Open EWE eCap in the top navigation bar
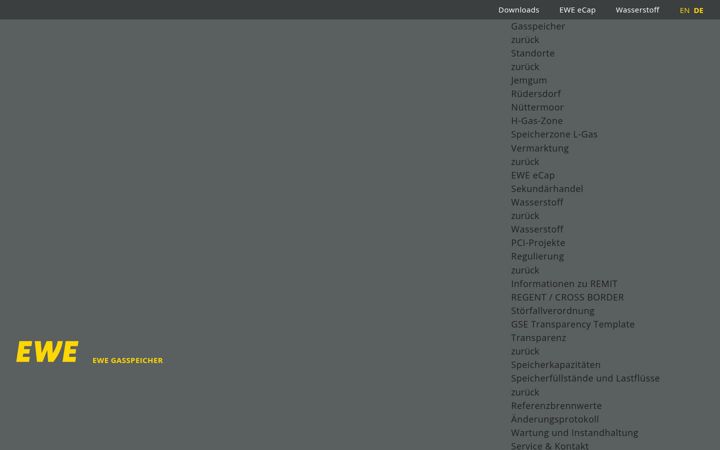 pos(577,10)
